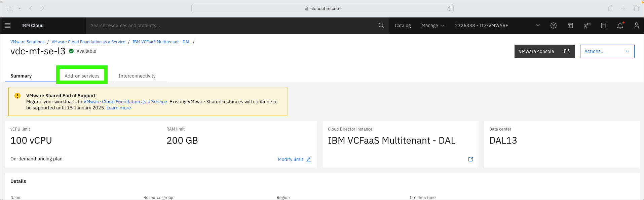
Task: Click the pencil edit icon beside Modify limit
Action: [308, 159]
